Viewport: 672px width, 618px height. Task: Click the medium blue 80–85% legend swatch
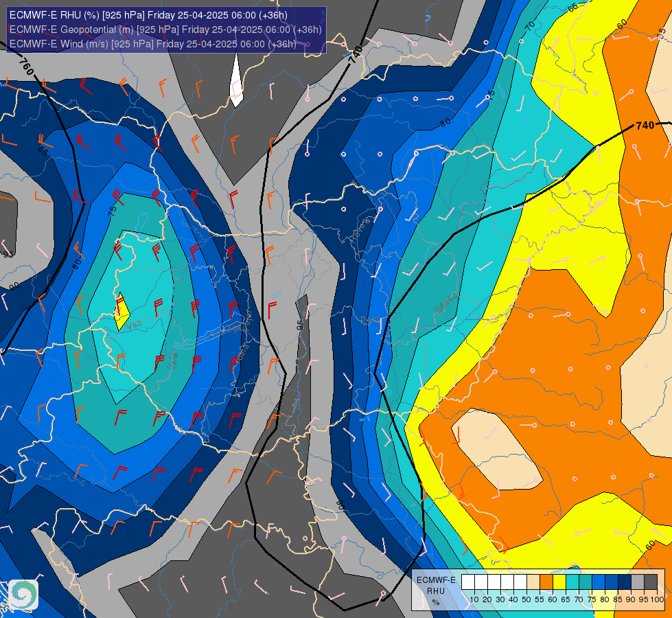coord(612,582)
